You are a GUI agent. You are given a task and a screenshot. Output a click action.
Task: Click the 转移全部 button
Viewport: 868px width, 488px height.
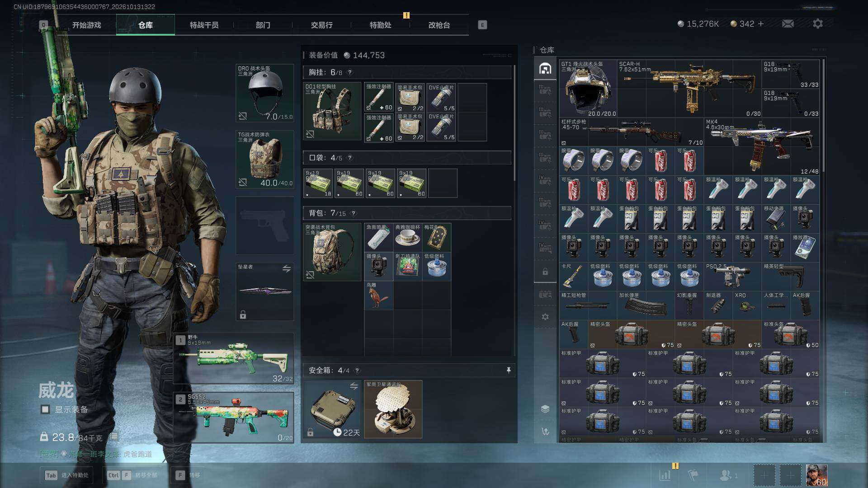(132, 475)
